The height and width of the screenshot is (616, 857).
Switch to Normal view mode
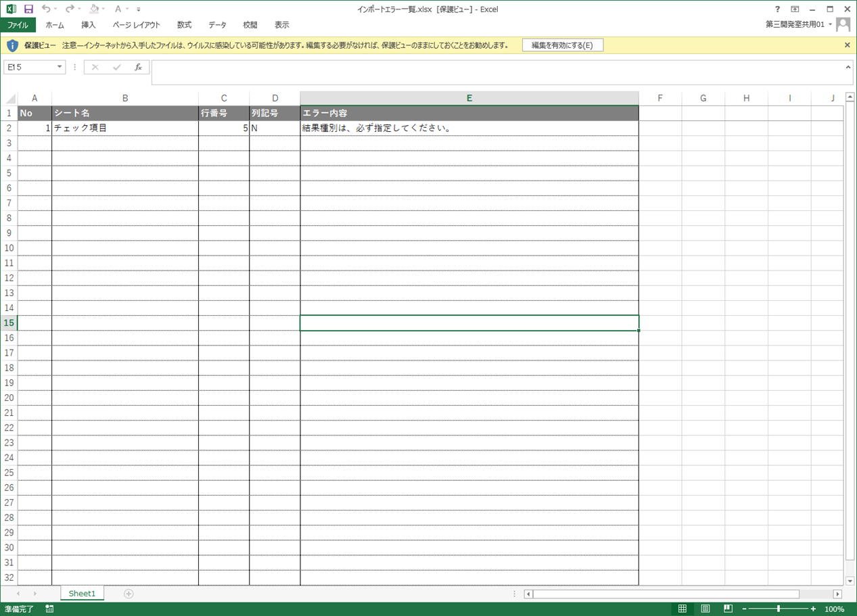(682, 609)
